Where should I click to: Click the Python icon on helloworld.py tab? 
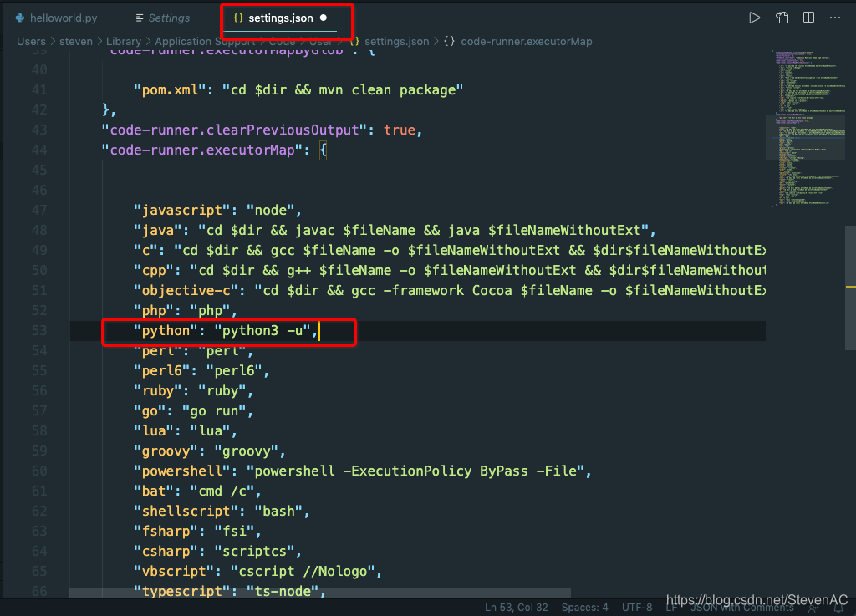20,18
